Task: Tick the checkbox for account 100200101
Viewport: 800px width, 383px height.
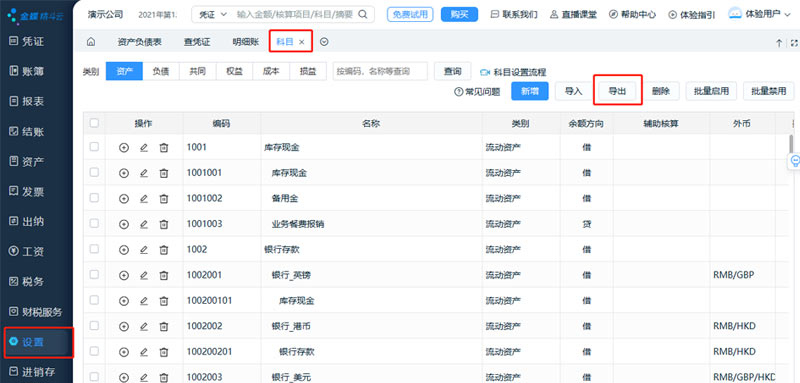Action: tap(94, 300)
